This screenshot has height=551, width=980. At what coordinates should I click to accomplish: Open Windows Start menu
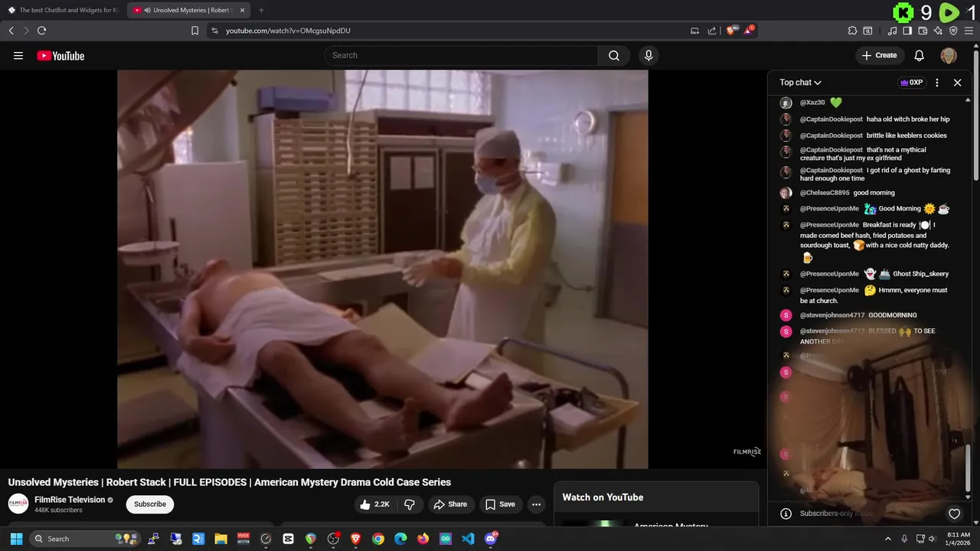pos(16,539)
